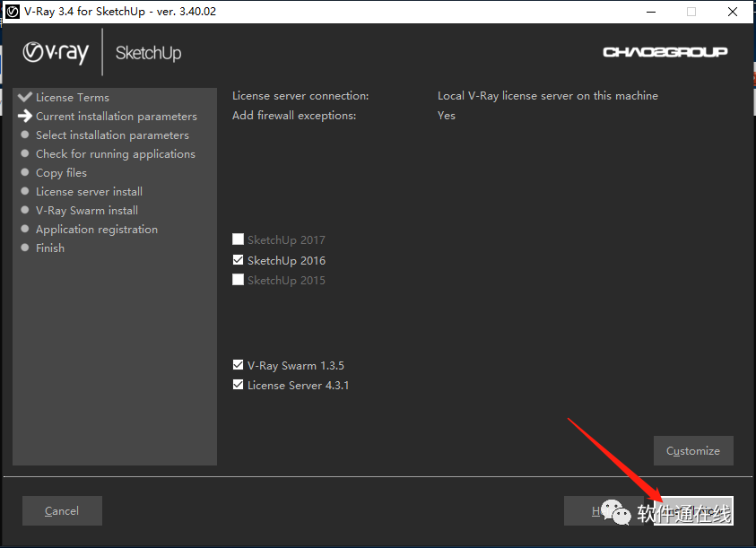This screenshot has width=756, height=548.
Task: Uncheck License Server 4.3.1
Action: click(238, 385)
